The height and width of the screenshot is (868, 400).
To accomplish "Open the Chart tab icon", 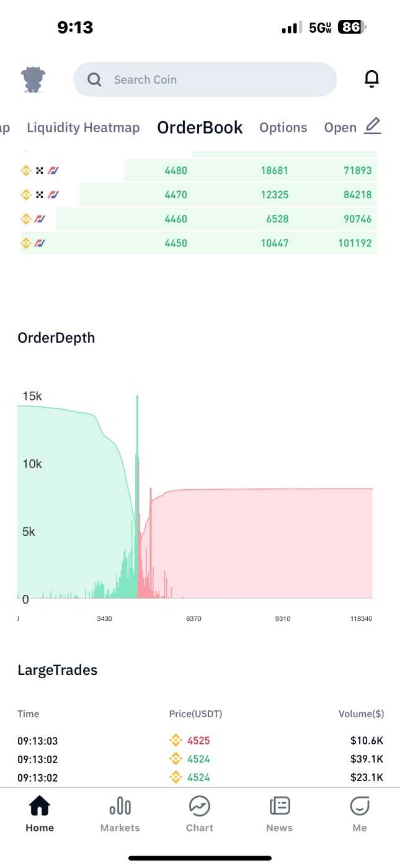I will (199, 807).
